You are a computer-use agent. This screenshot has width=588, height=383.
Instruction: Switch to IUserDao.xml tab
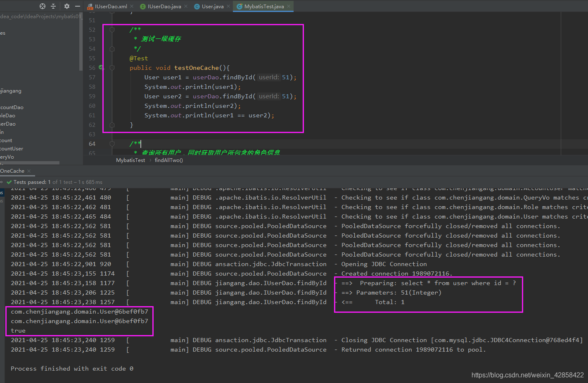pyautogui.click(x=111, y=7)
